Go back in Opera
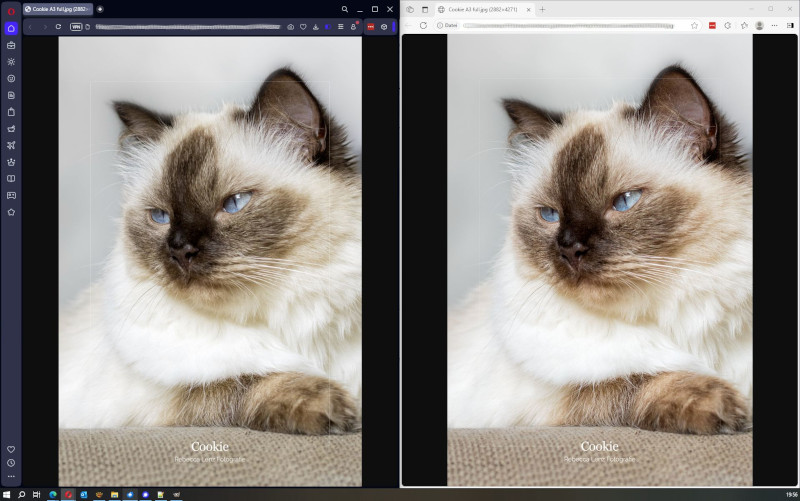The height and width of the screenshot is (501, 800). click(30, 27)
